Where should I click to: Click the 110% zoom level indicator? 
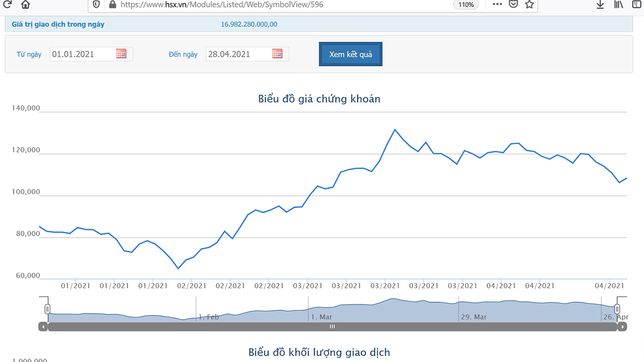pyautogui.click(x=466, y=5)
